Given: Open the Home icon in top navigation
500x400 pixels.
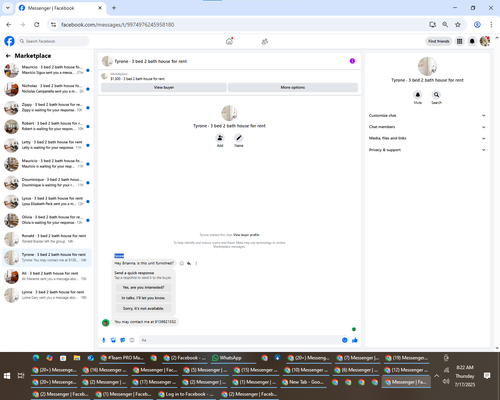Looking at the screenshot, I should point(229,41).
